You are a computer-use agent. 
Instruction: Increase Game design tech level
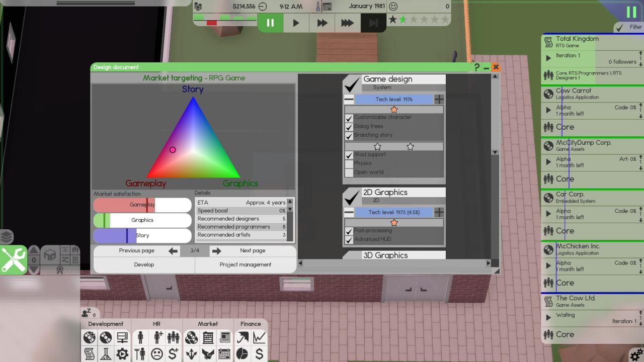point(439,100)
